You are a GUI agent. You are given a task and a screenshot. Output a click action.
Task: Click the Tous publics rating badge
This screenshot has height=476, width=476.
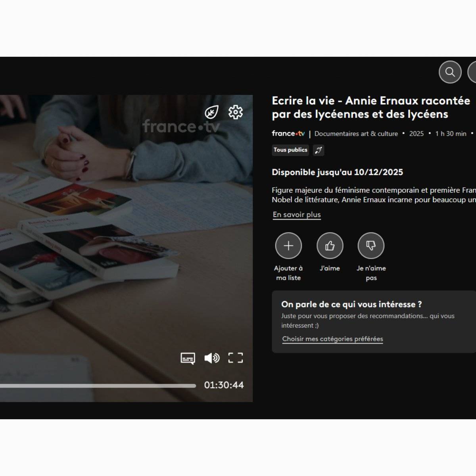point(290,150)
